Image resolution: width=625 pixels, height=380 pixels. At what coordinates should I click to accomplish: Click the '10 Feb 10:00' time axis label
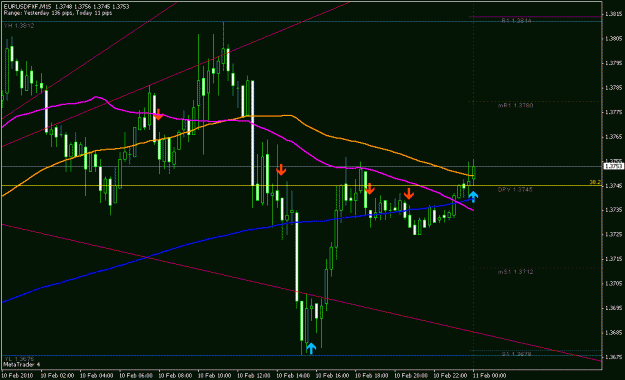[x=214, y=376]
